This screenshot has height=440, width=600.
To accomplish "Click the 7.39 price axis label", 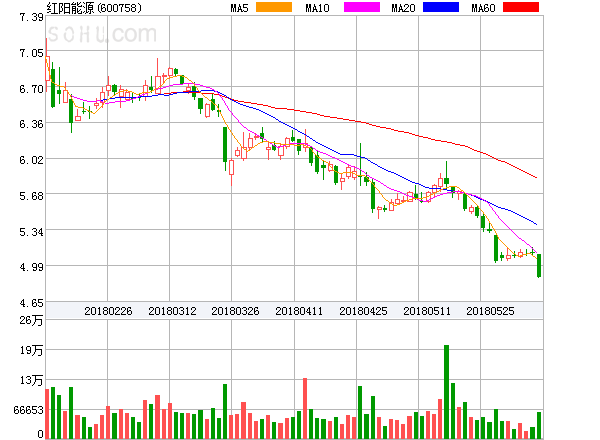I will point(31,17).
